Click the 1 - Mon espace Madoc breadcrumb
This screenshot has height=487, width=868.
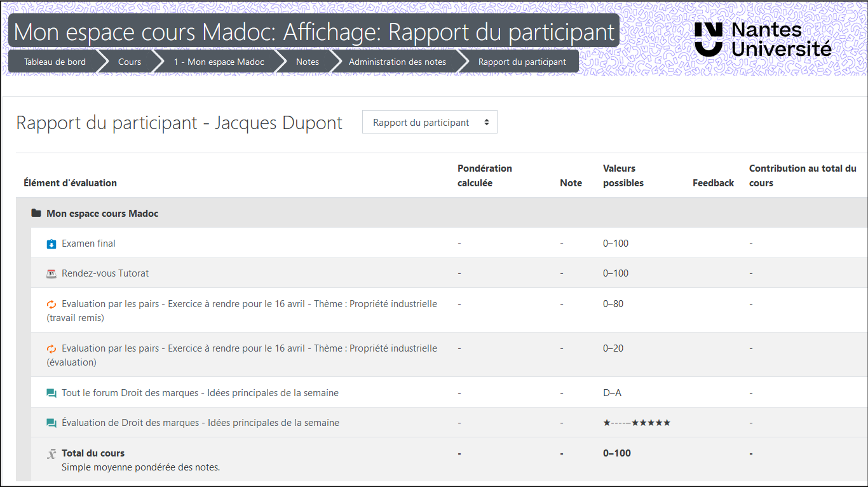(x=219, y=62)
